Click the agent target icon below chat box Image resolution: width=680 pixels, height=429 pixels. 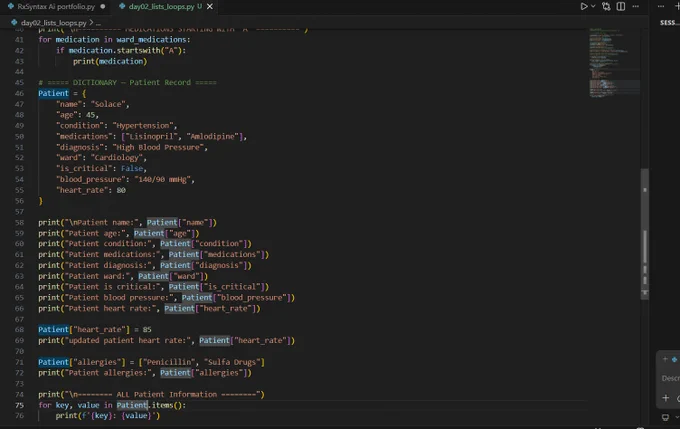point(665,417)
